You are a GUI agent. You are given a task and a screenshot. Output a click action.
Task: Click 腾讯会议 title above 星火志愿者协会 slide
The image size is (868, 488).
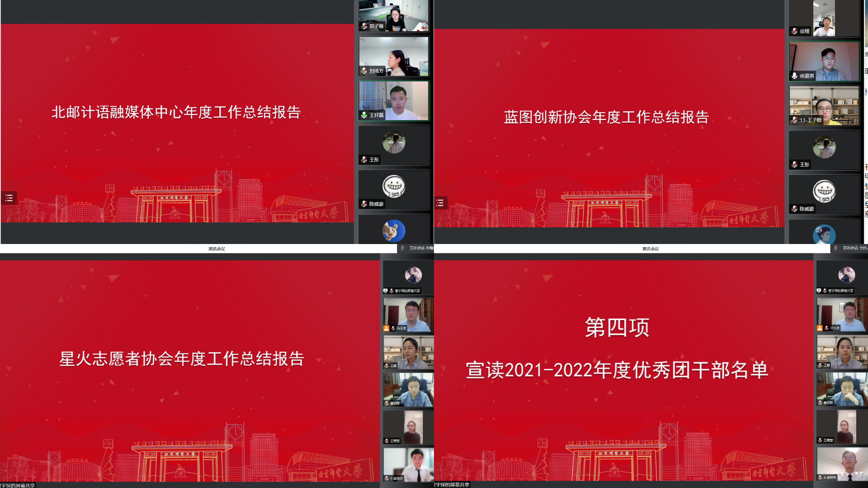click(217, 249)
